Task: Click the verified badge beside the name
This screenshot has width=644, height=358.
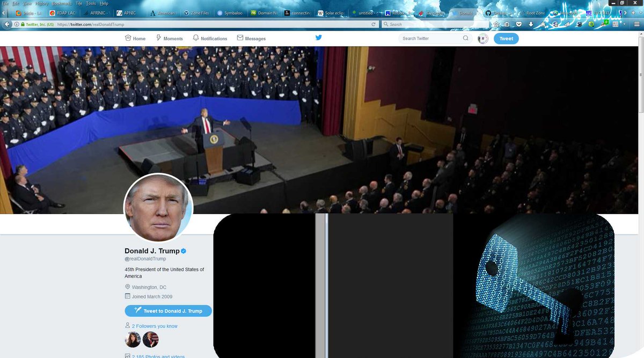Action: pyautogui.click(x=184, y=251)
